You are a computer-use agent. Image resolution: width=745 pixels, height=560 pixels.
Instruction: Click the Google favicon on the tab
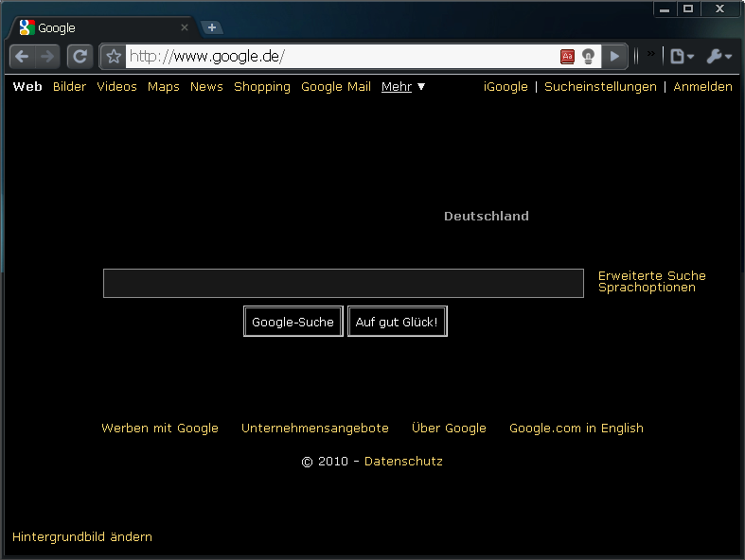[27, 27]
